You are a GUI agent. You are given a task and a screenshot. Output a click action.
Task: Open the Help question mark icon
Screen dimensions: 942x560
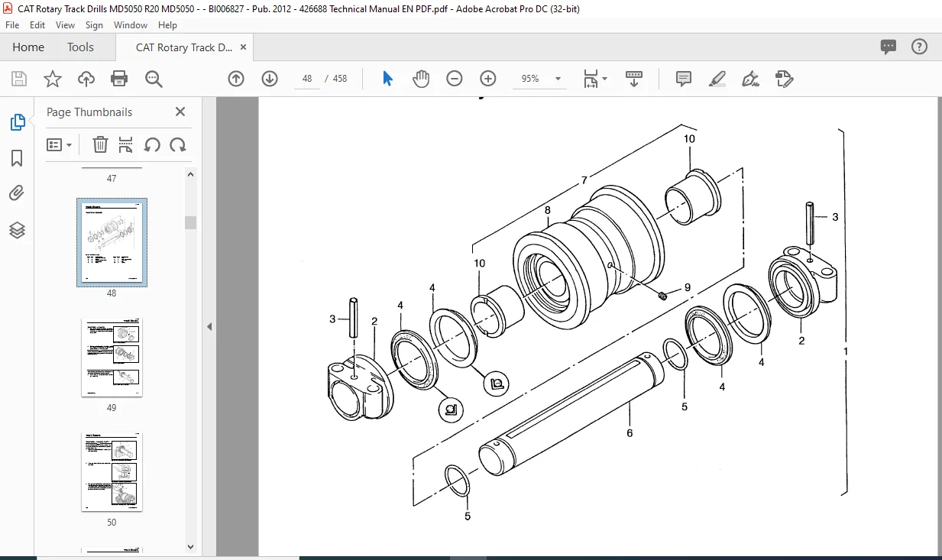click(x=920, y=47)
